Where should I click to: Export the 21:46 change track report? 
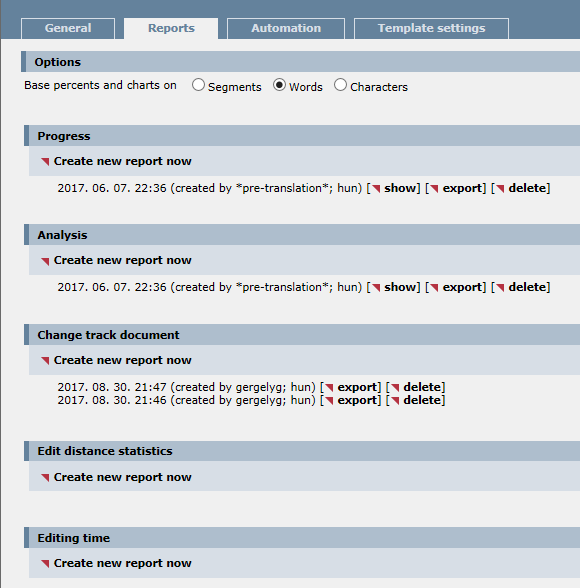(x=357, y=400)
